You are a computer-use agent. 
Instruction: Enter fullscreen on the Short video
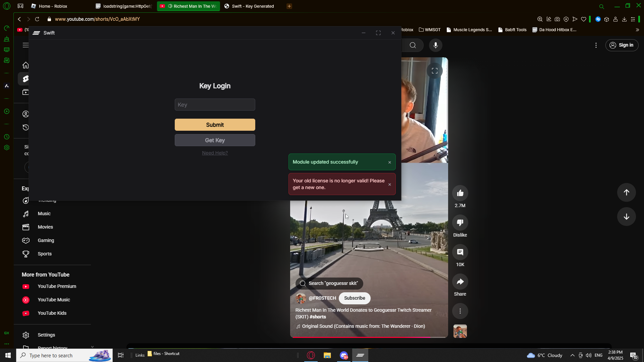[435, 71]
